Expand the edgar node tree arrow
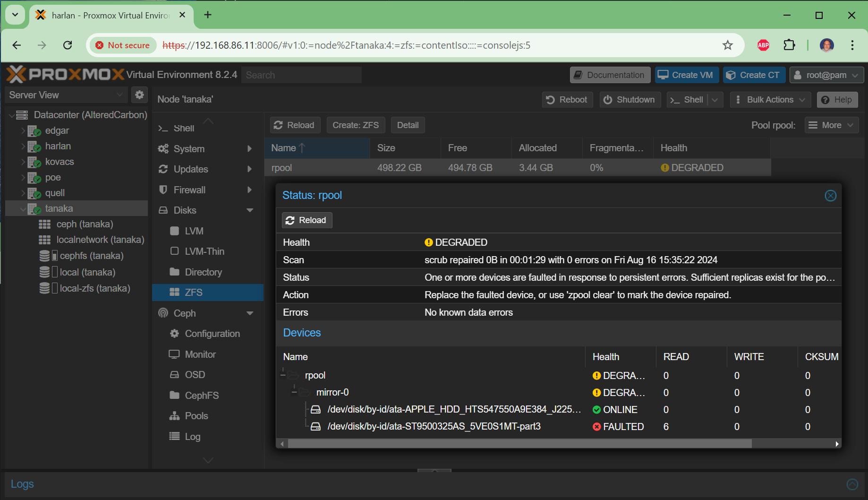 [23, 130]
